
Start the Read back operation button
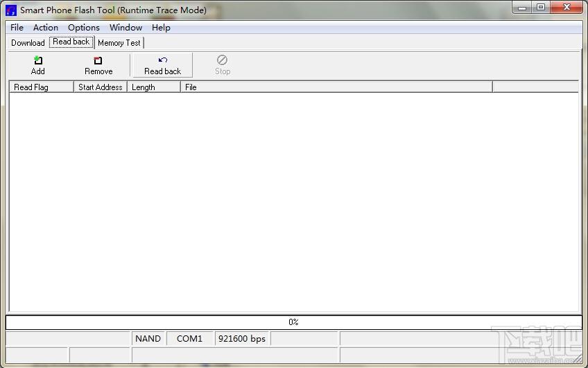[x=163, y=65]
